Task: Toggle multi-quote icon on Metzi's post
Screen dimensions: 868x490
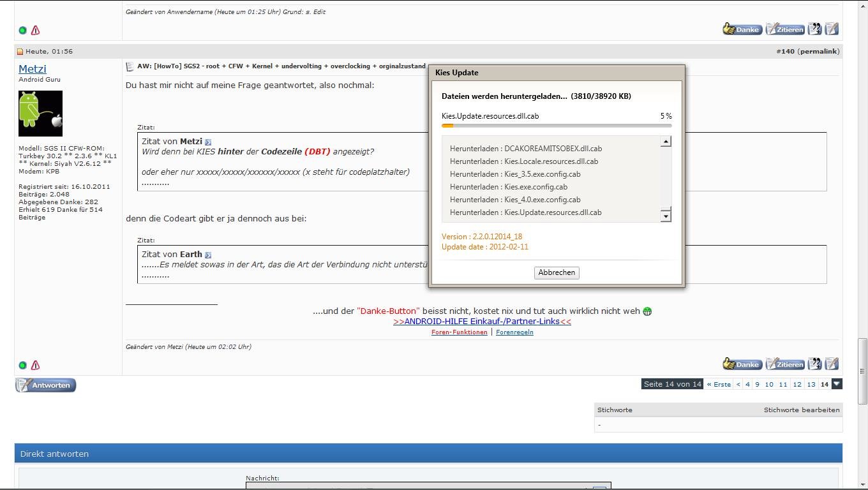Action: (x=815, y=364)
